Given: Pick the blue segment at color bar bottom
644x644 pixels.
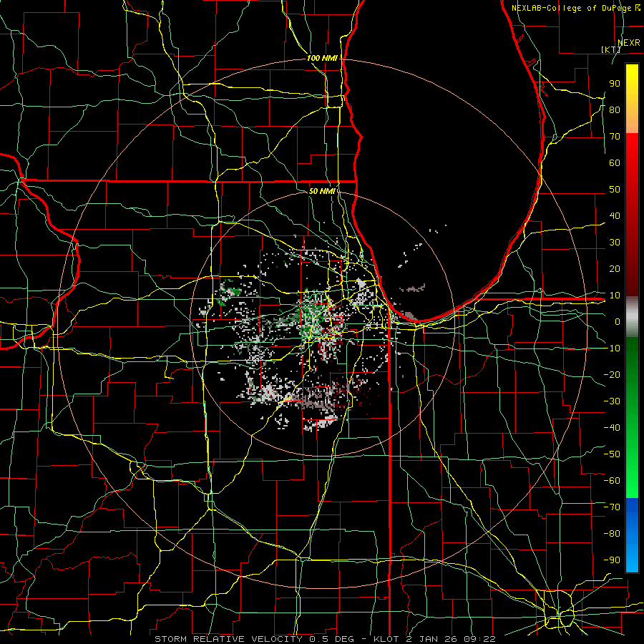Looking at the screenshot, I should click(x=632, y=535).
